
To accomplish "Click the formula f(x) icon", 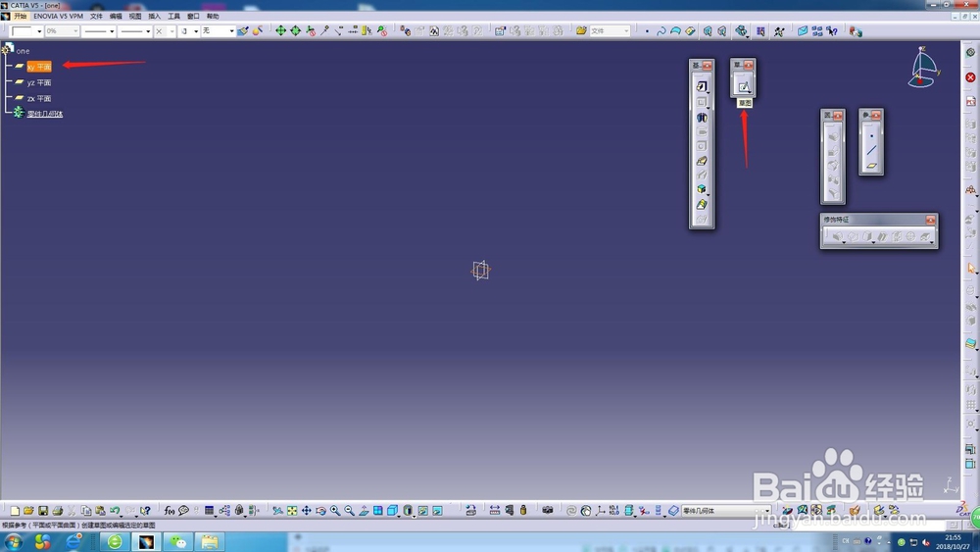I will pyautogui.click(x=170, y=511).
